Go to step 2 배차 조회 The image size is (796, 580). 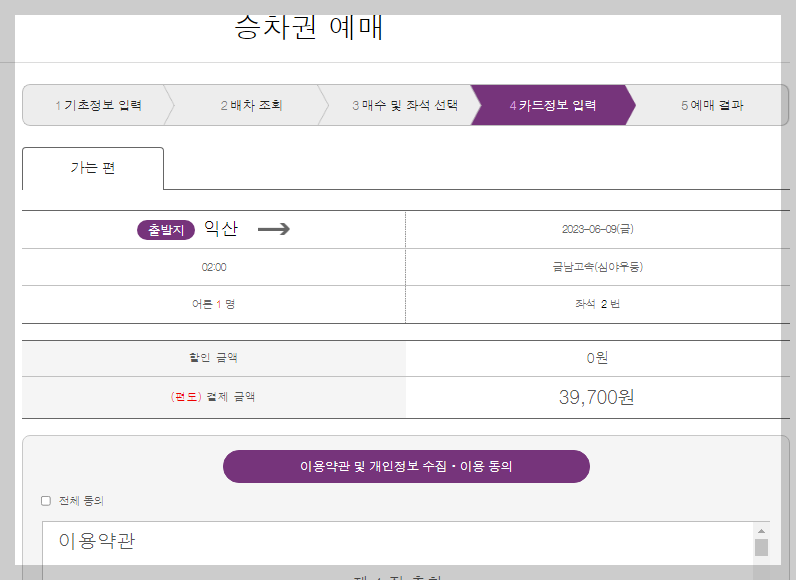[x=251, y=105]
